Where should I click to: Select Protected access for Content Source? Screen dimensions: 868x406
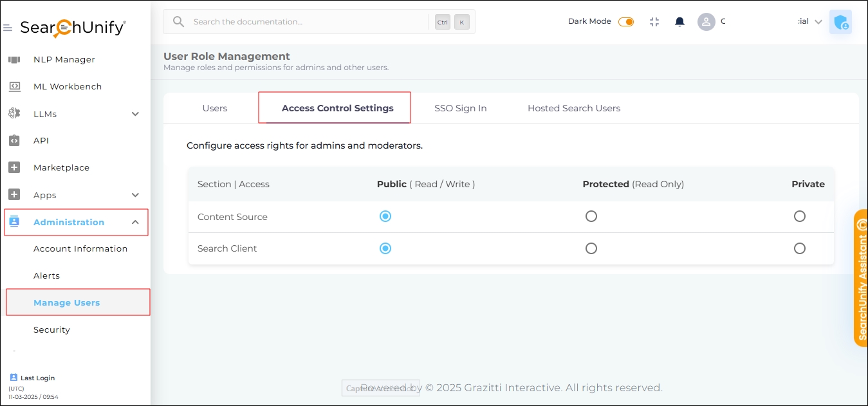click(x=591, y=216)
